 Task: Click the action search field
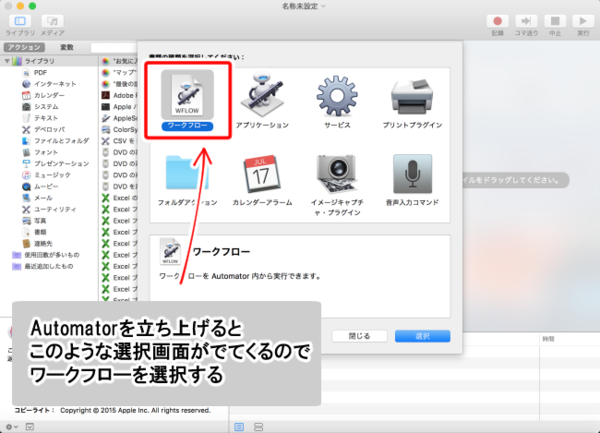point(114,47)
